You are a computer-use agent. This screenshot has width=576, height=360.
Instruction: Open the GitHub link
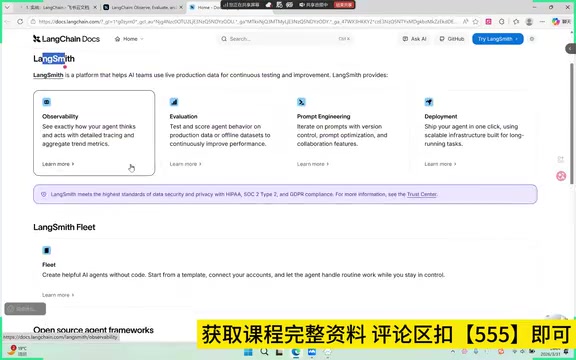452,39
